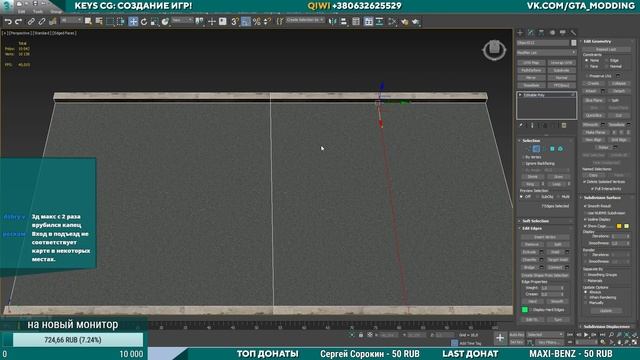The width and height of the screenshot is (640, 360).
Task: Open the key filter Selected dropdown
Action: 545,335
